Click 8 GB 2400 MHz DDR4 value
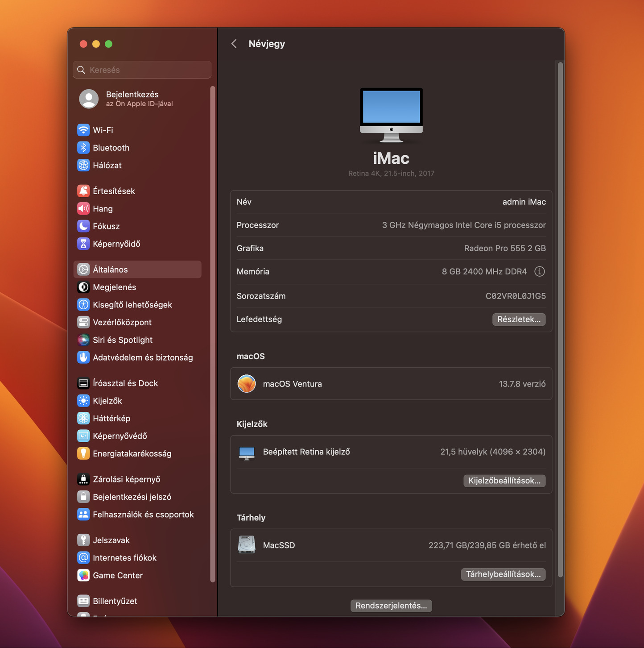Screen dimensions: 644x648 point(484,271)
